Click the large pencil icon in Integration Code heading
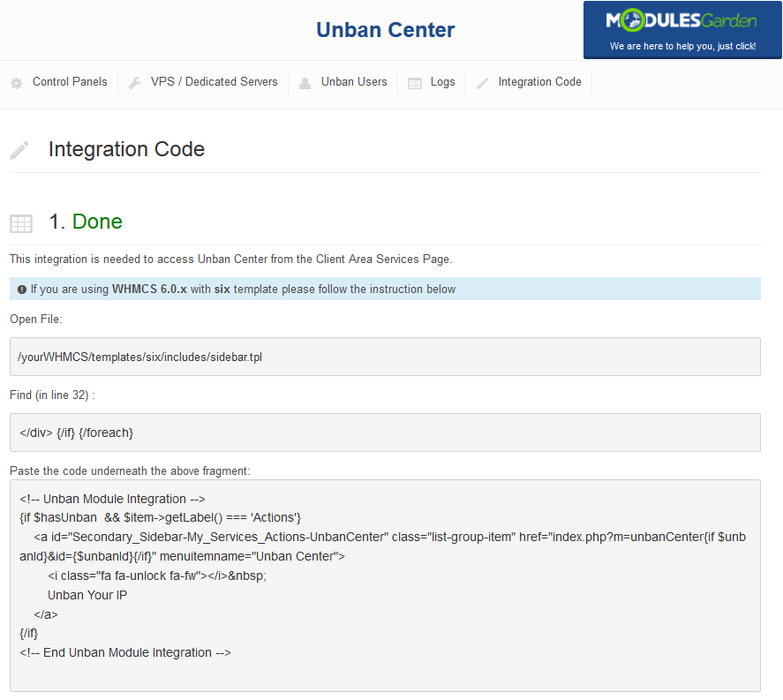Screen dimensions: 783x700 point(20,150)
